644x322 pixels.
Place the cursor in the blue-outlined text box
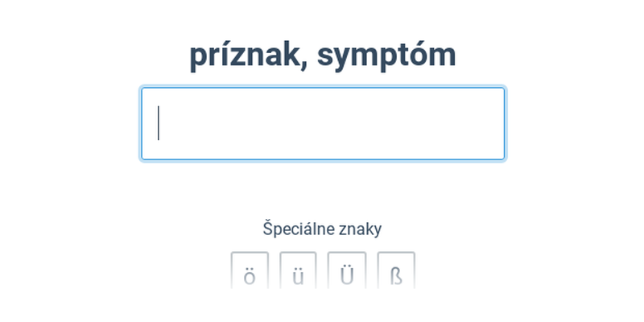click(323, 123)
